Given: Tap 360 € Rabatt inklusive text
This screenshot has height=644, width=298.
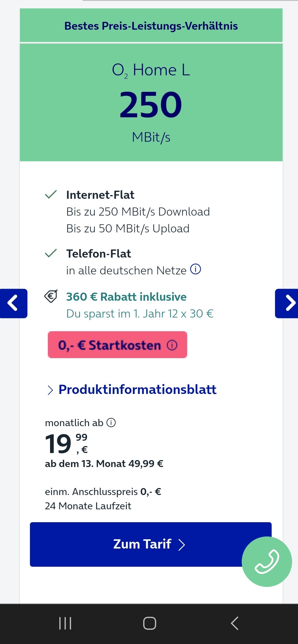Looking at the screenshot, I should 126,297.
